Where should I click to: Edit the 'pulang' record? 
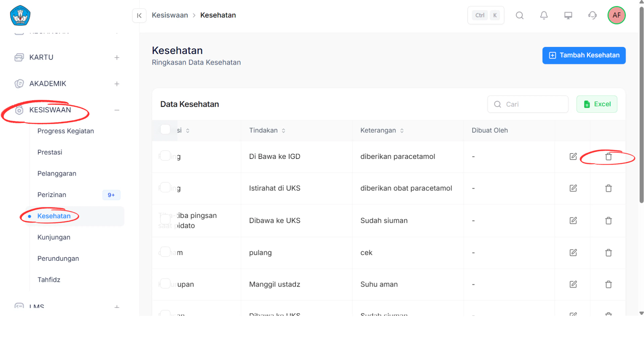[573, 253]
